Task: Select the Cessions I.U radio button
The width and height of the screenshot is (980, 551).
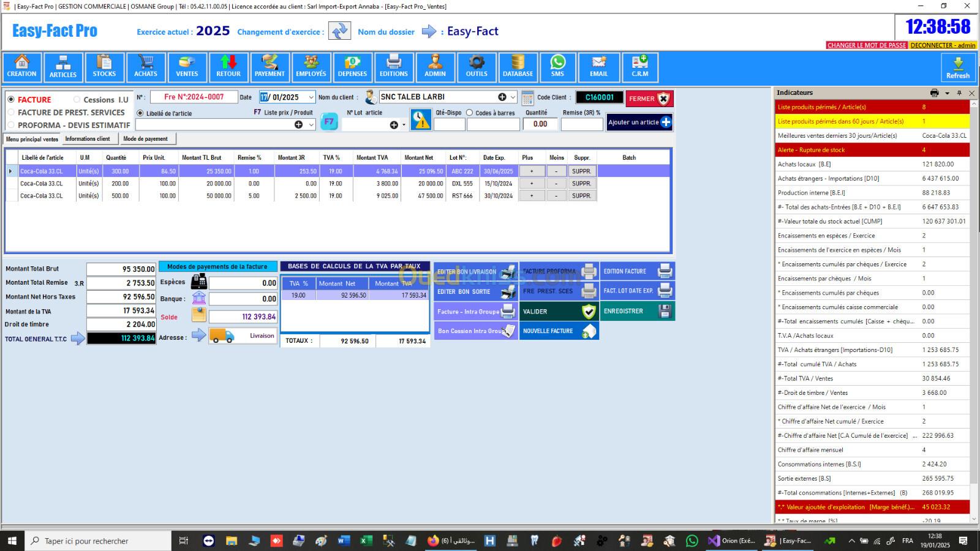Action: coord(77,99)
